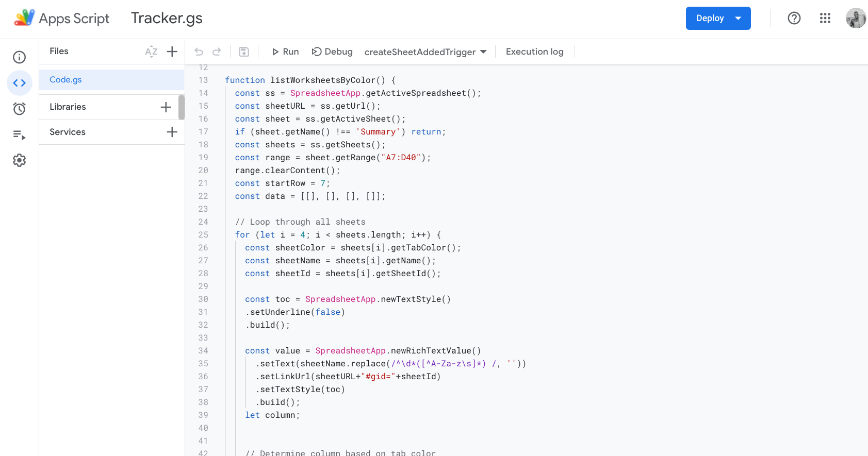Open Triggers via the alarm clock icon
This screenshot has width=868, height=456.
click(x=19, y=109)
